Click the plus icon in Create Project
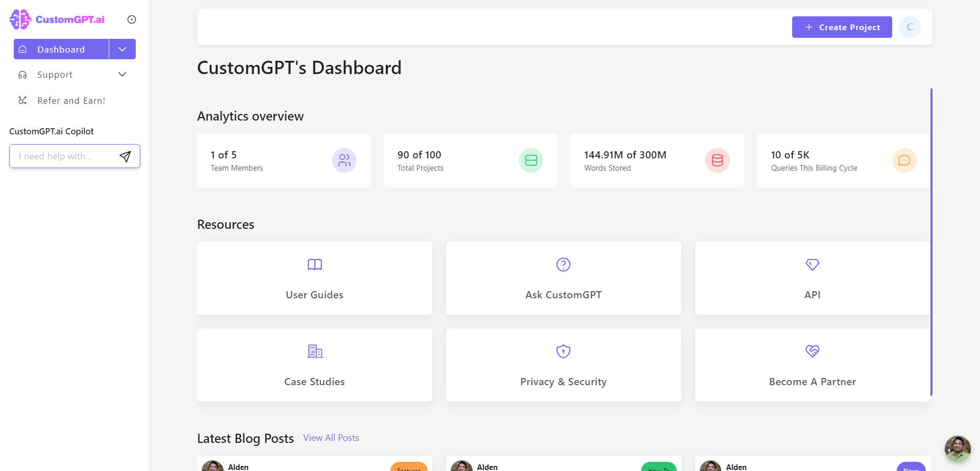Image resolution: width=980 pixels, height=471 pixels. (x=809, y=27)
